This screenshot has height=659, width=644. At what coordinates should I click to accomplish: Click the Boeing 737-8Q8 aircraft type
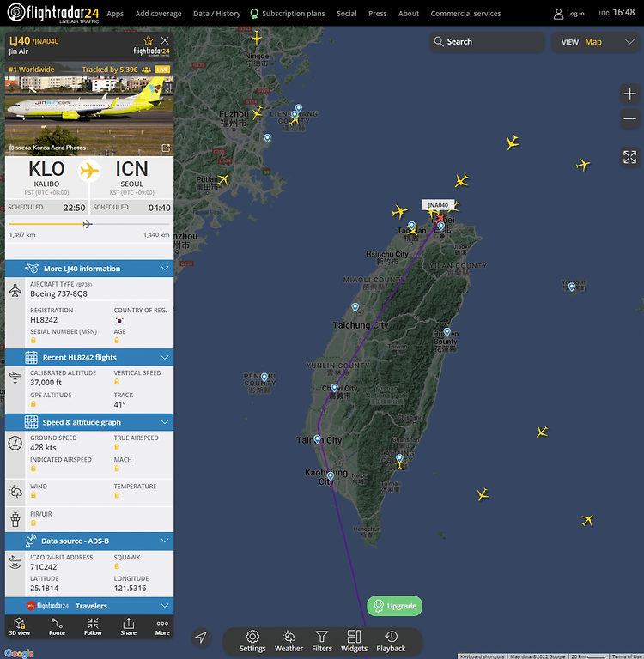click(x=59, y=293)
